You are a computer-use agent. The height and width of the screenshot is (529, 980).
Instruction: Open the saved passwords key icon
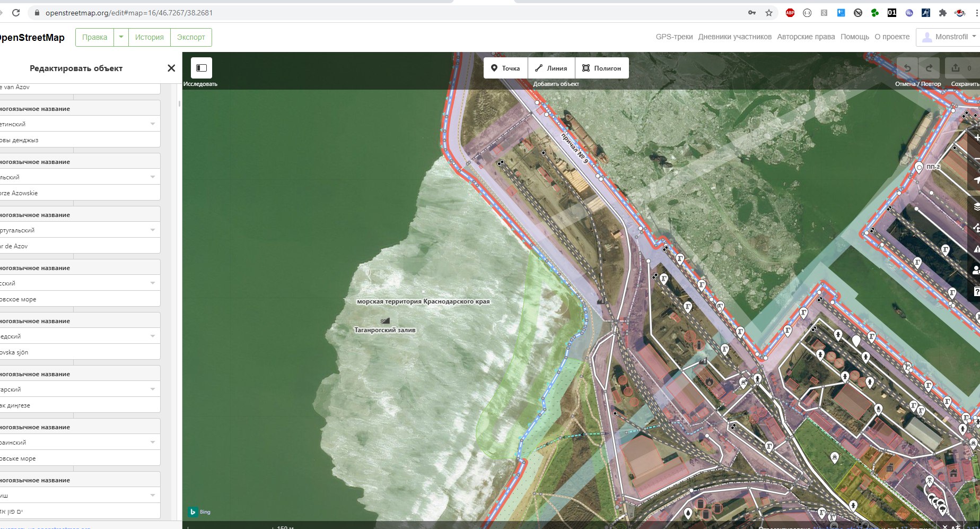(x=752, y=13)
